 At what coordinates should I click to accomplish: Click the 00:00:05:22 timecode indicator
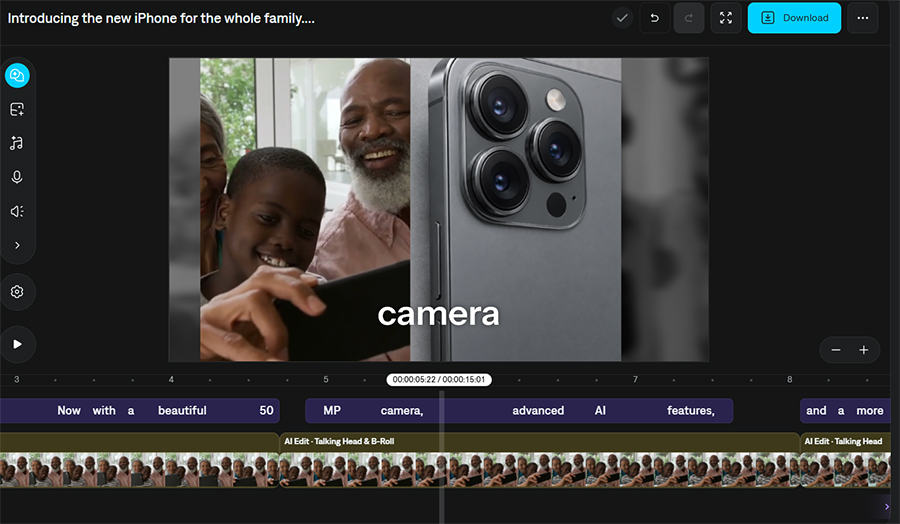pyautogui.click(x=439, y=379)
